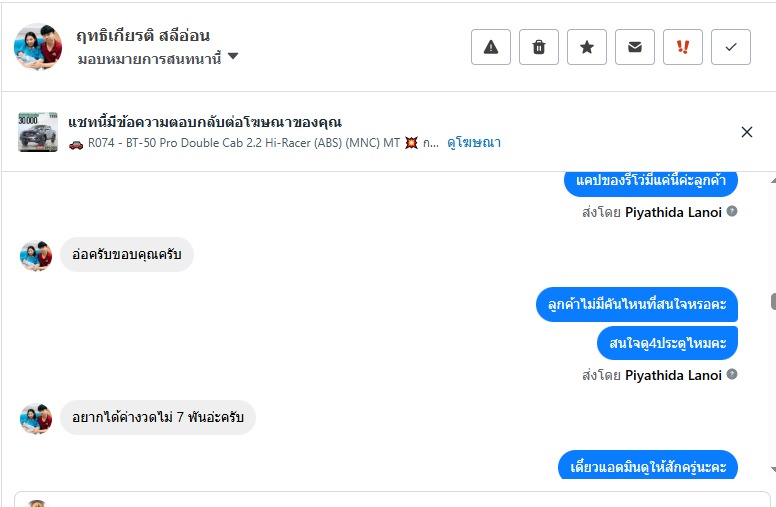Click the contact name ฤทธิเกียรติ สลีอ่อน
The height and width of the screenshot is (507, 776).
tap(143, 36)
